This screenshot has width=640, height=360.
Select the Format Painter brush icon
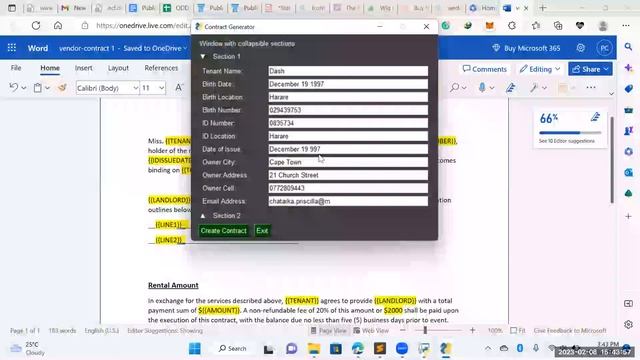click(62, 87)
